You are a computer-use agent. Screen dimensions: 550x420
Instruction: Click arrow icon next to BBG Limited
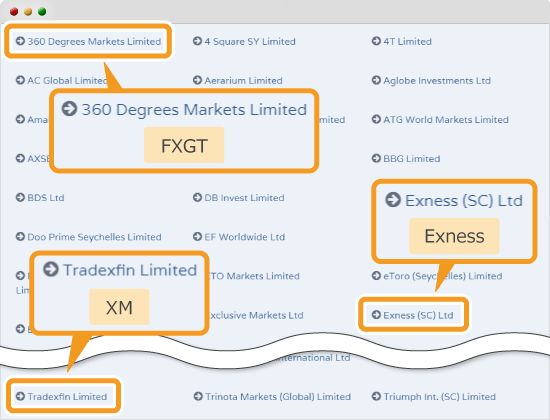click(x=376, y=158)
